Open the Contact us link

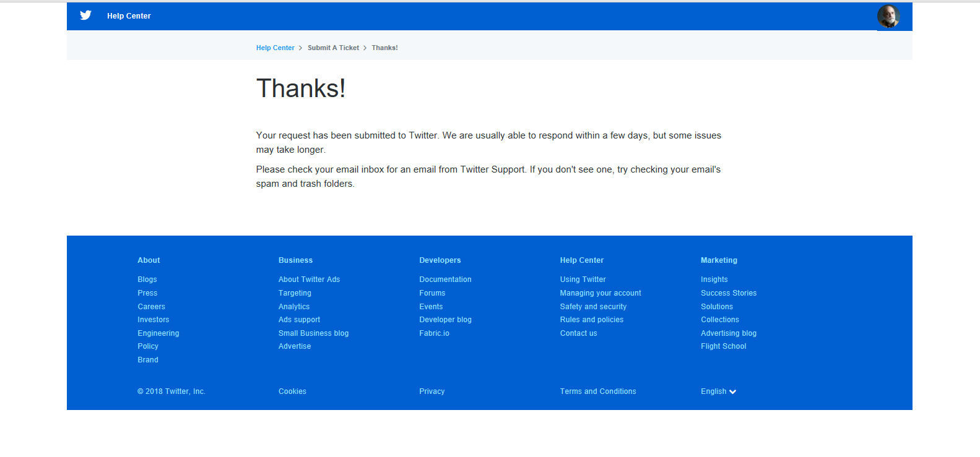coord(578,333)
